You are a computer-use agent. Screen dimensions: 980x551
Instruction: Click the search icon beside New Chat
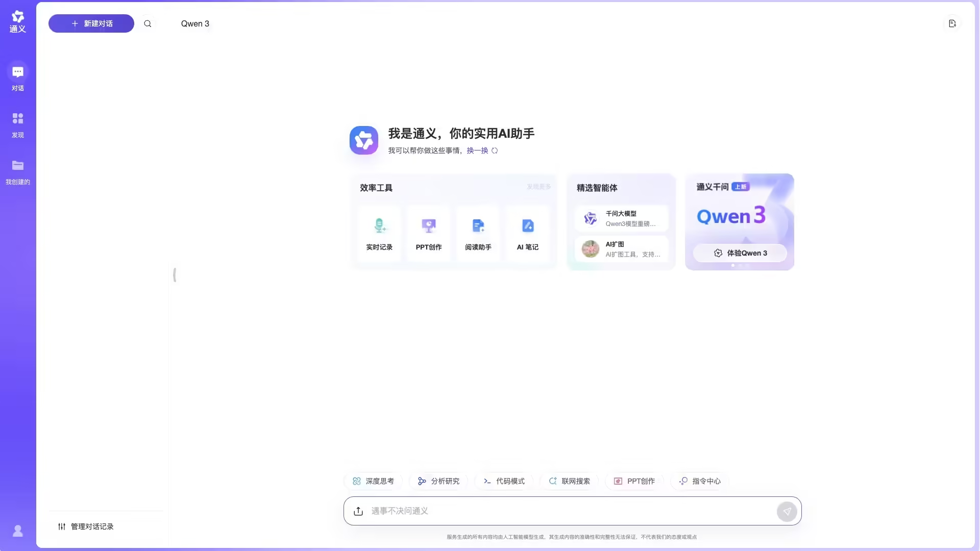(x=148, y=23)
